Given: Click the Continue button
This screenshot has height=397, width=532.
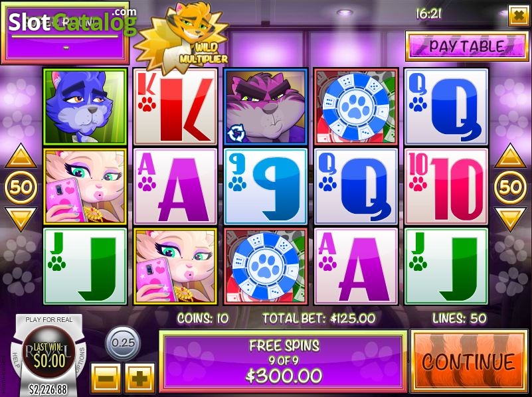Looking at the screenshot, I should 469,360.
